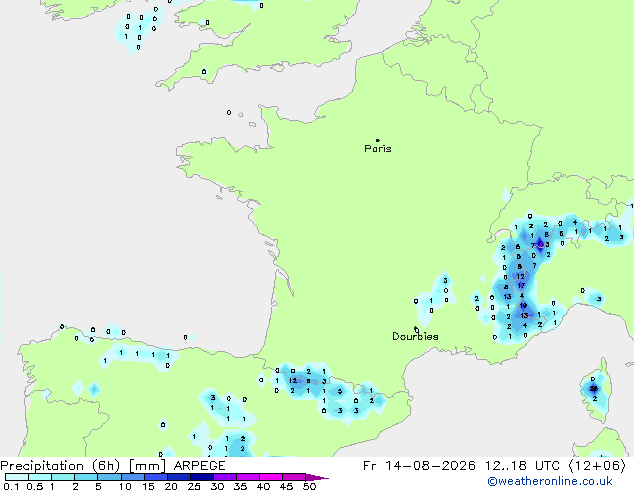Click the '19' precipitation value in the Alps
Viewport: 634px width, 490px height.
tap(523, 306)
